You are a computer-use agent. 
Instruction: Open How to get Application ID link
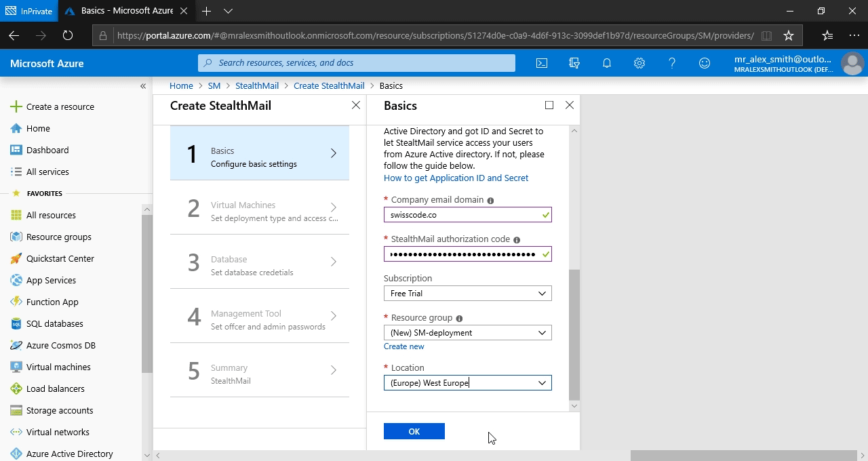(456, 178)
